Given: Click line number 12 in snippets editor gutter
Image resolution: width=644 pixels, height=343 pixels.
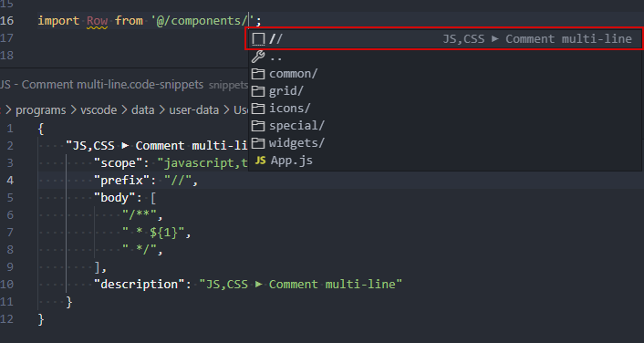Looking at the screenshot, I should click(x=7, y=319).
